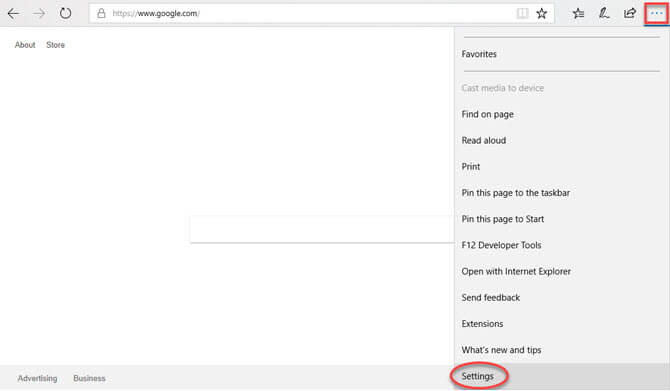Click the Google search box

322,229
